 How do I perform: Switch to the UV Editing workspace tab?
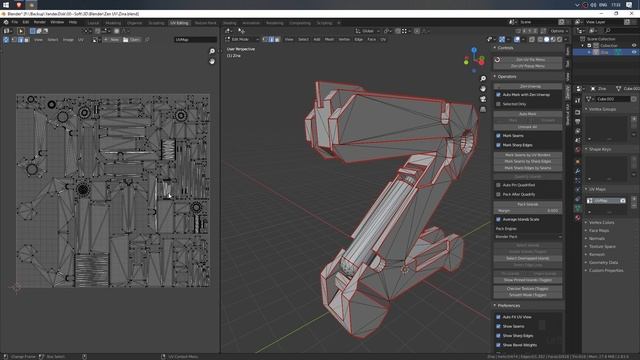pos(179,23)
